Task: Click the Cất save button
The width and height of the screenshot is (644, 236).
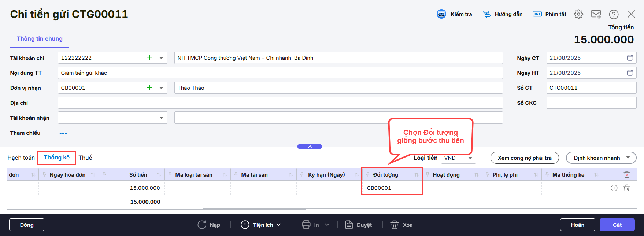Action: [x=617, y=225]
